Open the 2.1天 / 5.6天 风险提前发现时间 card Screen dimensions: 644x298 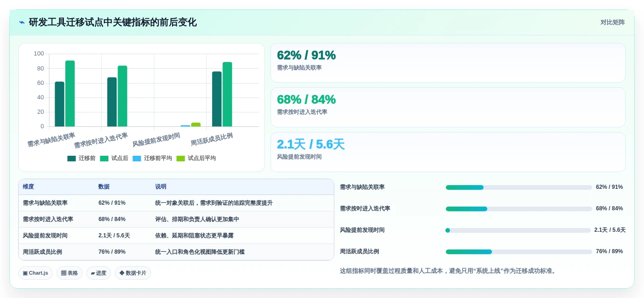click(448, 152)
